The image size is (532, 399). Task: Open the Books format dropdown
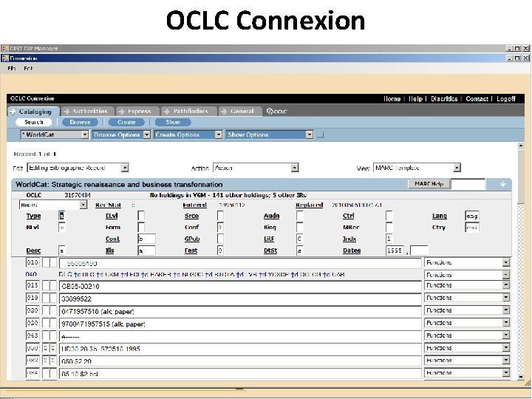coord(53,205)
